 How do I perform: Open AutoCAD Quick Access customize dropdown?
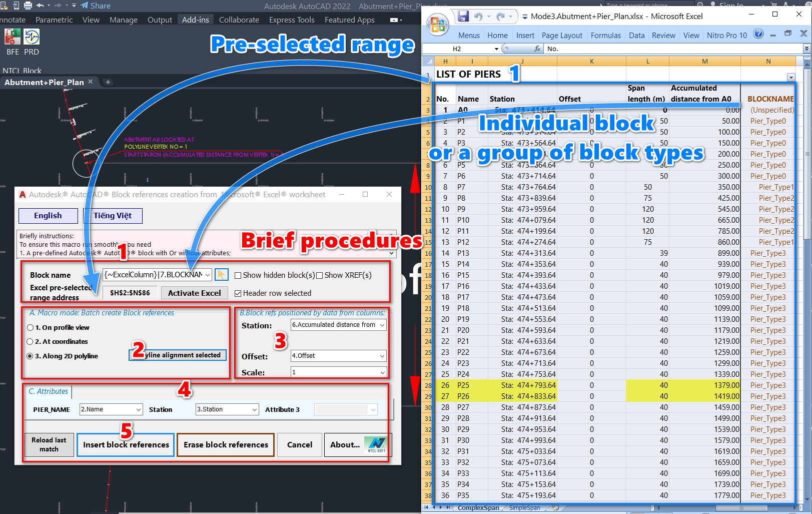pyautogui.click(x=74, y=6)
